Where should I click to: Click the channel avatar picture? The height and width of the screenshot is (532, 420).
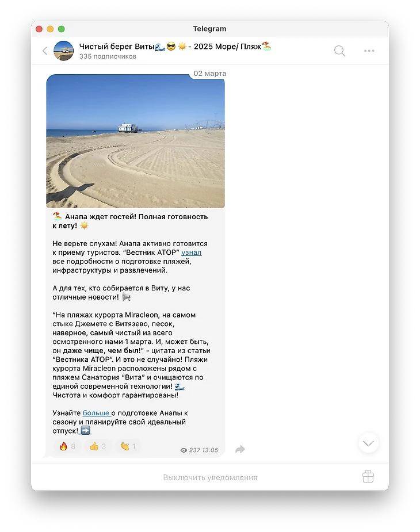click(x=63, y=51)
